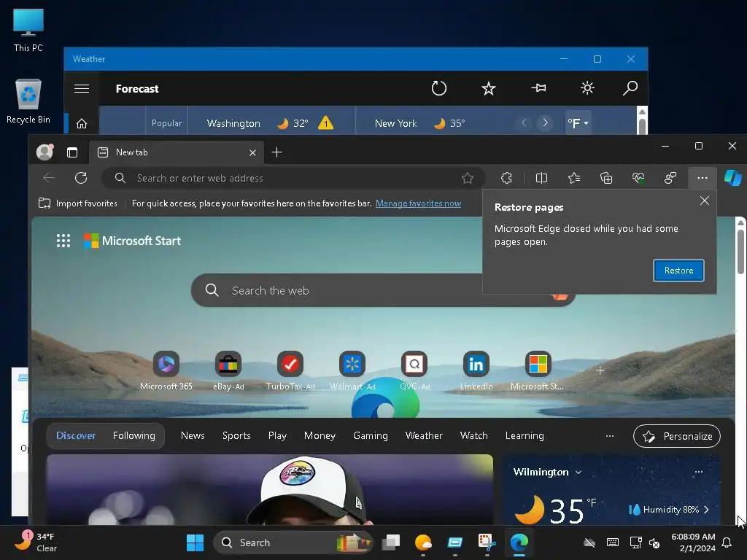This screenshot has height=560, width=747.
Task: Open the °F unit dropdown in Weather
Action: (578, 123)
